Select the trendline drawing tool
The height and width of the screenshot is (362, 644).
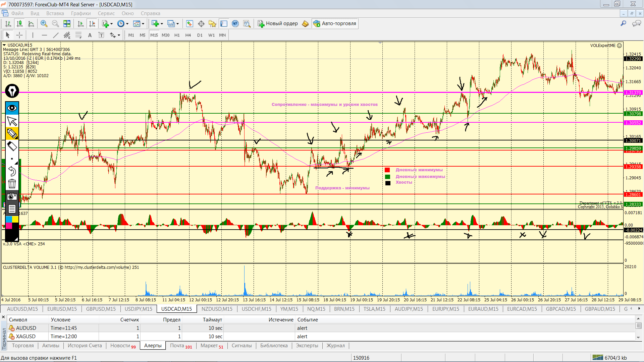point(56,35)
